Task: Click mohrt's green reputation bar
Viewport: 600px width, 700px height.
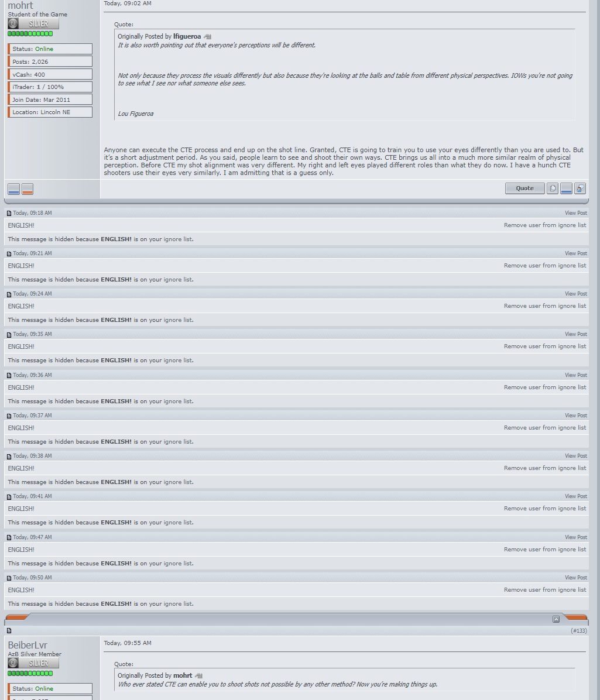Action: pos(30,34)
